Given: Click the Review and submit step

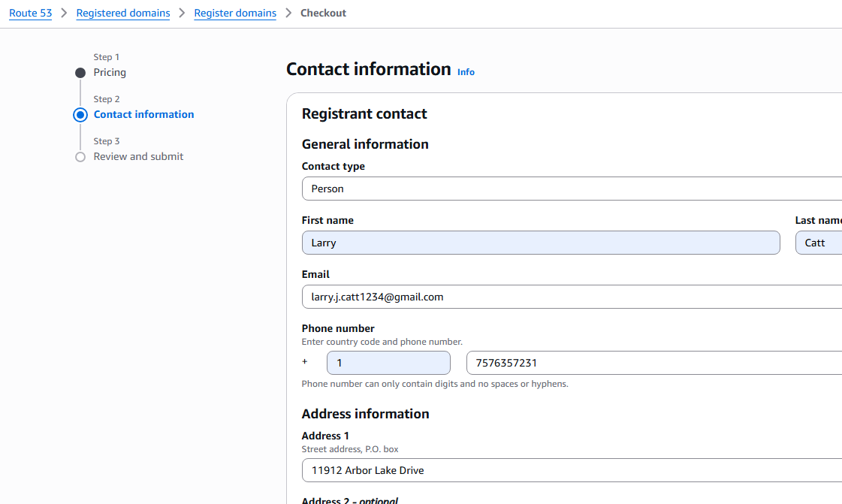Looking at the screenshot, I should click(x=138, y=156).
